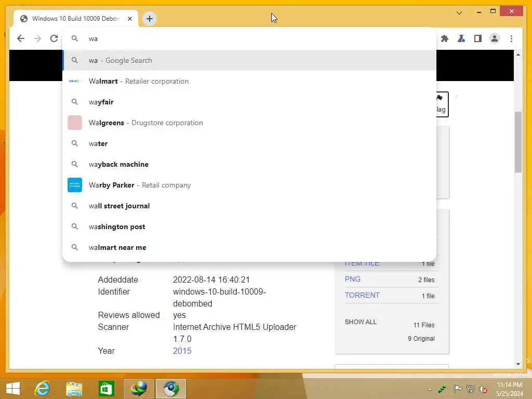Image resolution: width=532 pixels, height=399 pixels.
Task: Click the forward navigation arrow
Action: 37,38
